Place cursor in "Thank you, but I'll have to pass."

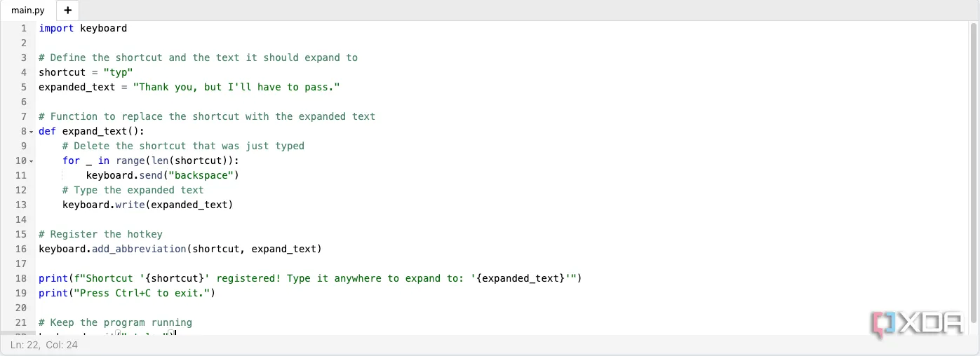tap(236, 87)
